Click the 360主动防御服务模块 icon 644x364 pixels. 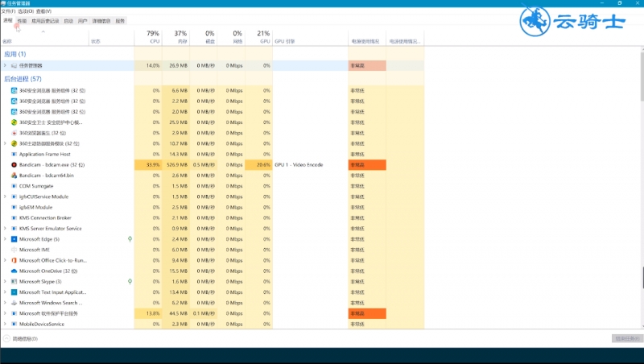coord(14,144)
